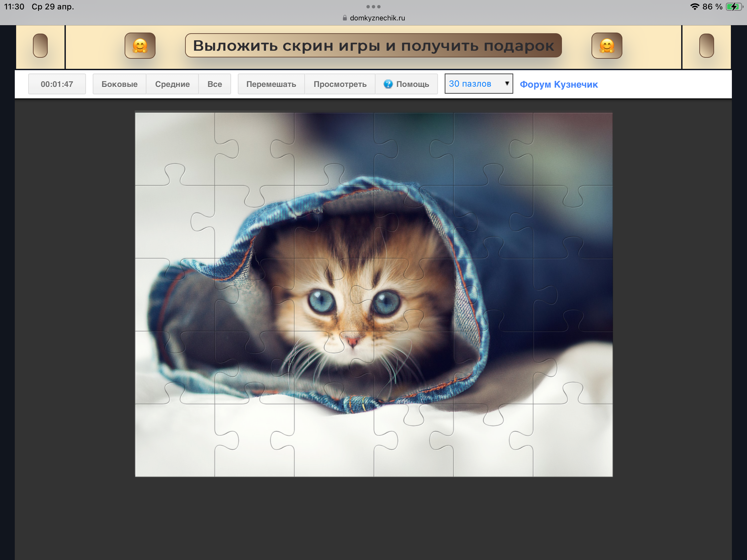
Task: Preview the image with Просмотреть button
Action: tap(340, 84)
